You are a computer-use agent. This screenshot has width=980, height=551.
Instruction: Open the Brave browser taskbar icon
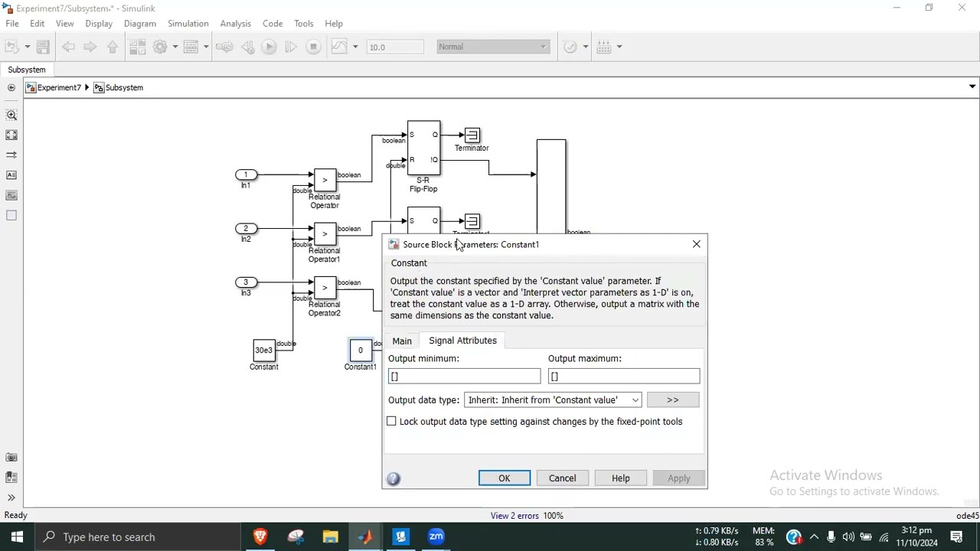tap(260, 537)
